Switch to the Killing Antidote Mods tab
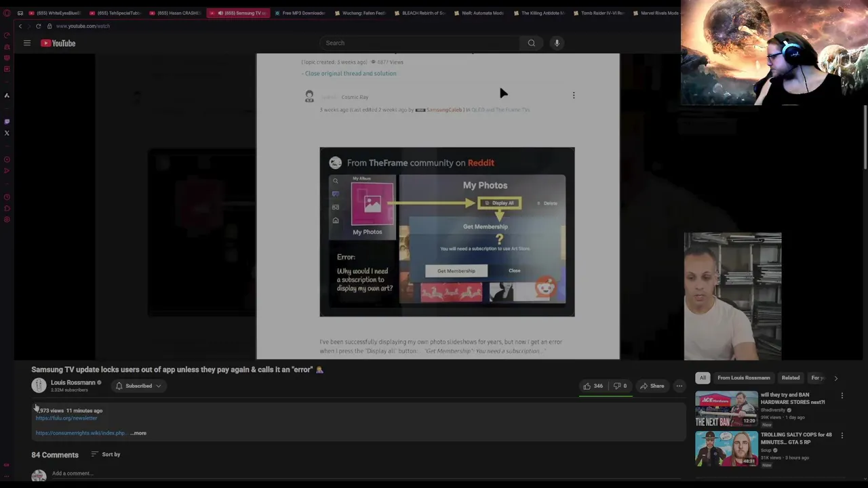Viewport: 868px width, 488px height. 539,13
